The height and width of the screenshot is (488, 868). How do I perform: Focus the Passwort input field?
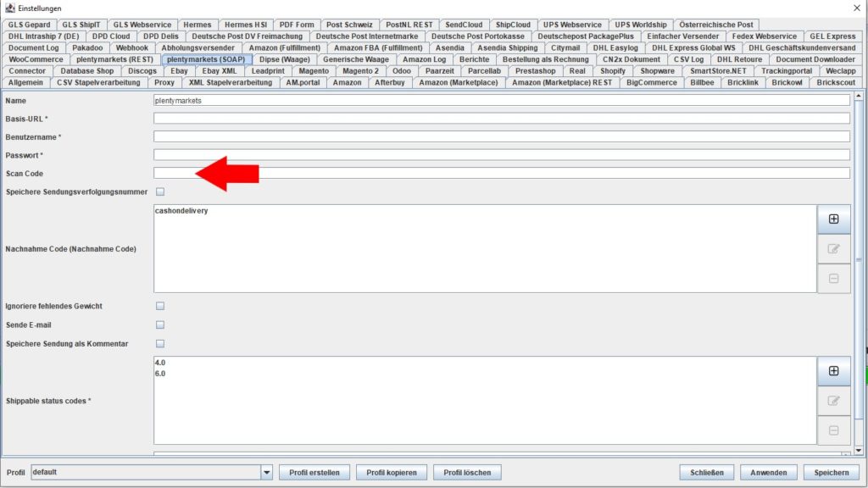(502, 155)
